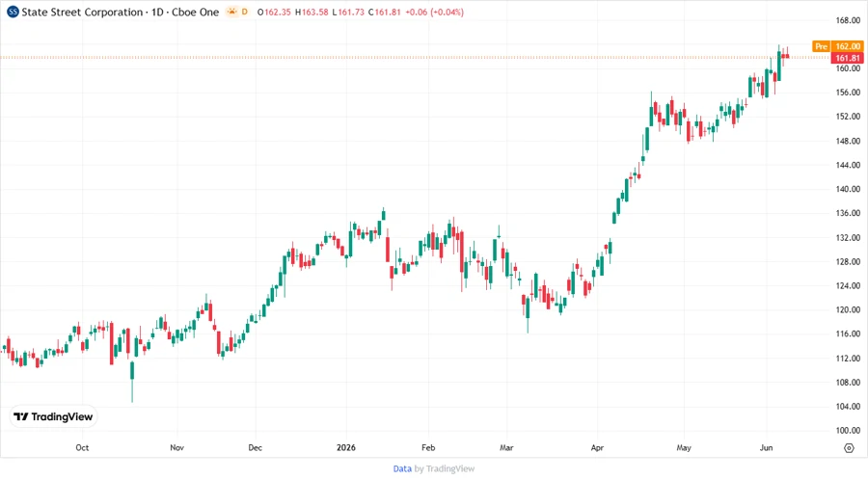This screenshot has height=480, width=868.
Task: Click the 136.00 price axis label
Action: pyautogui.click(x=848, y=213)
